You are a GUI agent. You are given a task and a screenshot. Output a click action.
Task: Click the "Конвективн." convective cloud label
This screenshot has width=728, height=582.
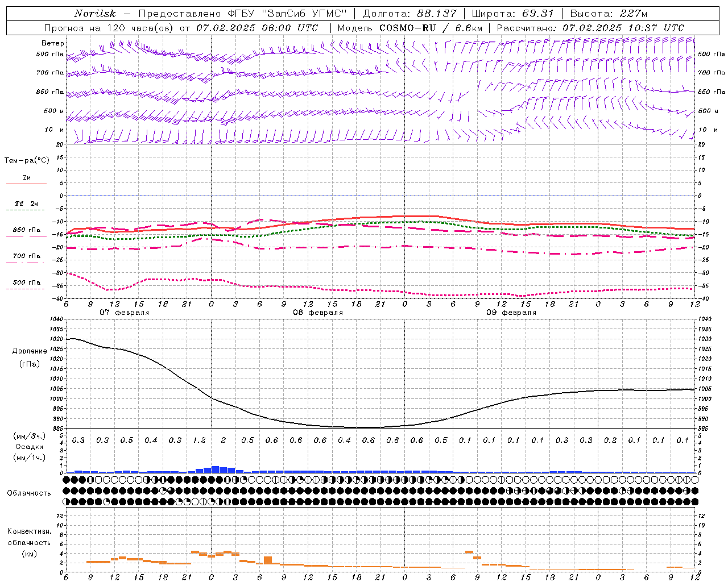pos(30,531)
